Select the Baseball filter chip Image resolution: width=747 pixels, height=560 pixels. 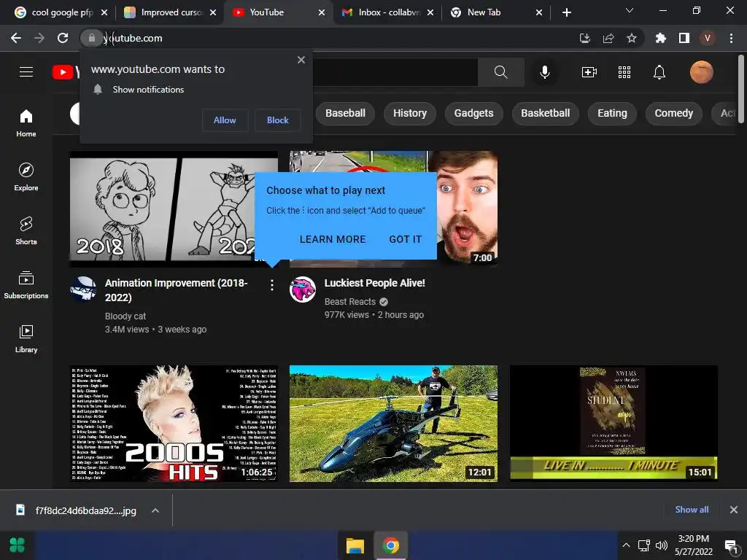pos(345,113)
